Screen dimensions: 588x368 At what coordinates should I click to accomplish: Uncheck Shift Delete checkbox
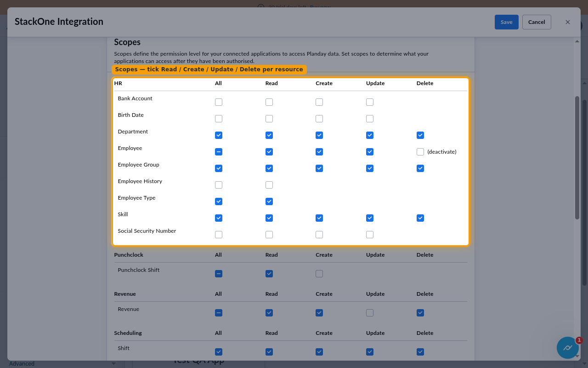pyautogui.click(x=420, y=352)
